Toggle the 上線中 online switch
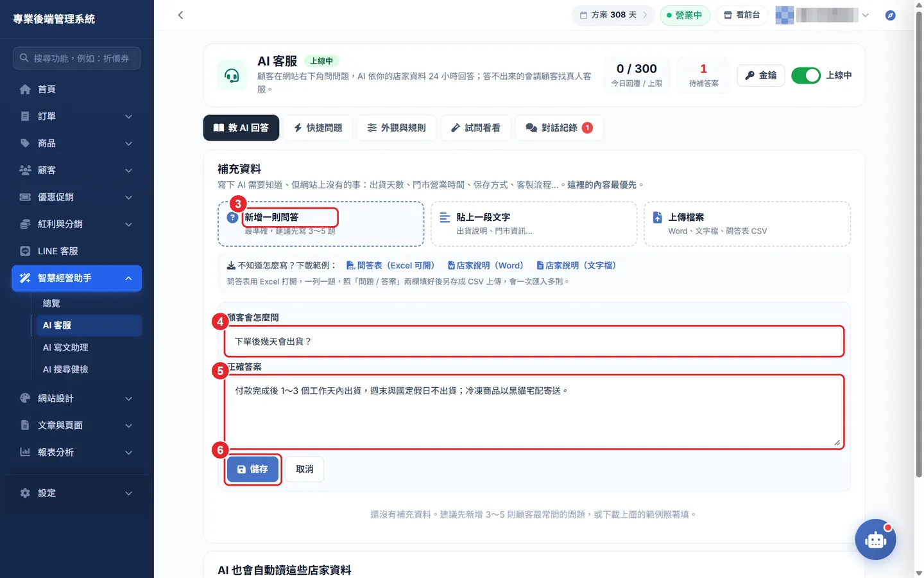The height and width of the screenshot is (578, 924). pos(806,75)
